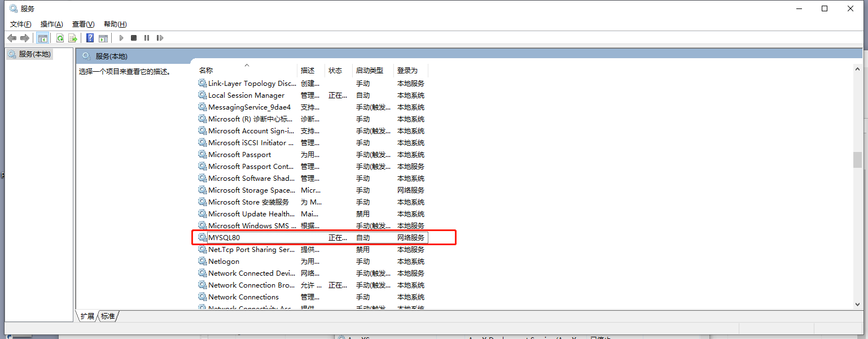Navigate forward with the right arrow icon

click(x=25, y=37)
